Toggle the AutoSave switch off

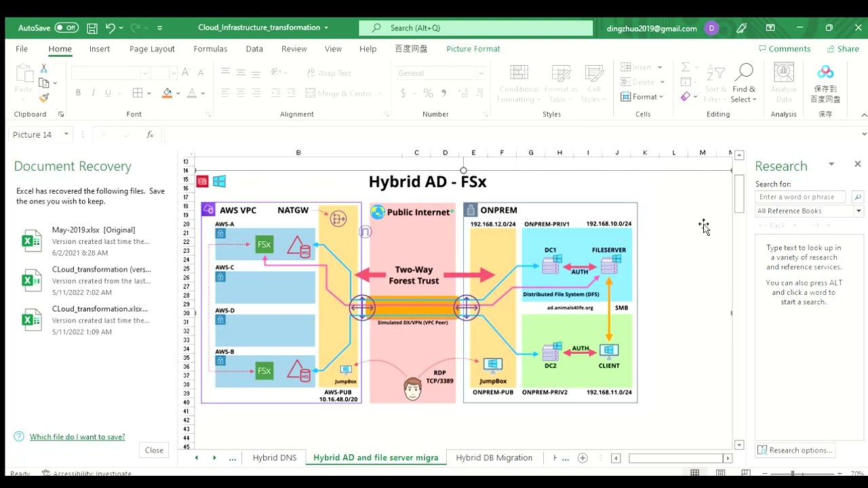click(x=66, y=28)
